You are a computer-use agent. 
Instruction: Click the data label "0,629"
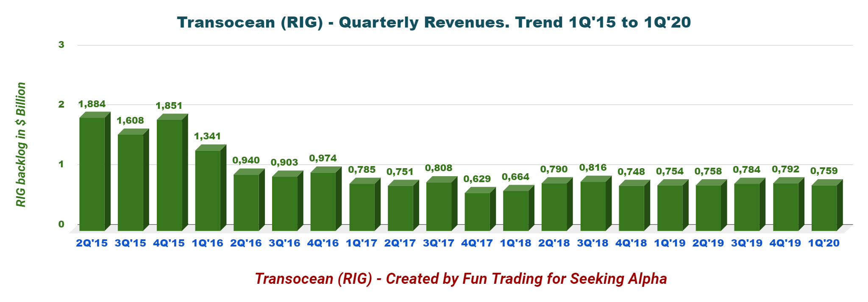[x=477, y=179]
